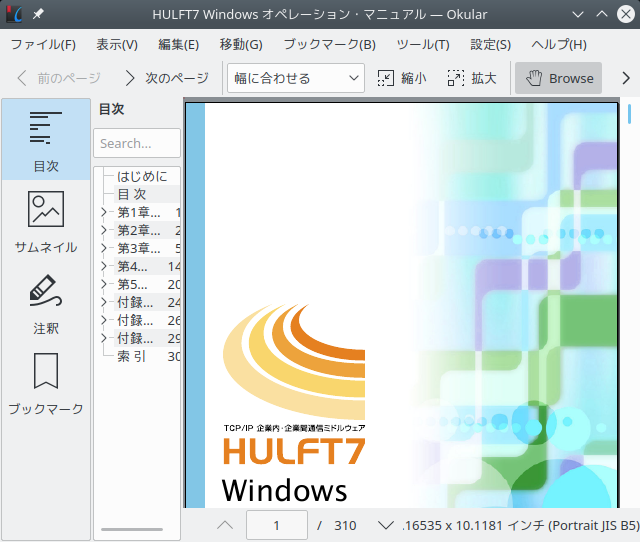Open the サムネイル thumbnails panel

(46, 221)
